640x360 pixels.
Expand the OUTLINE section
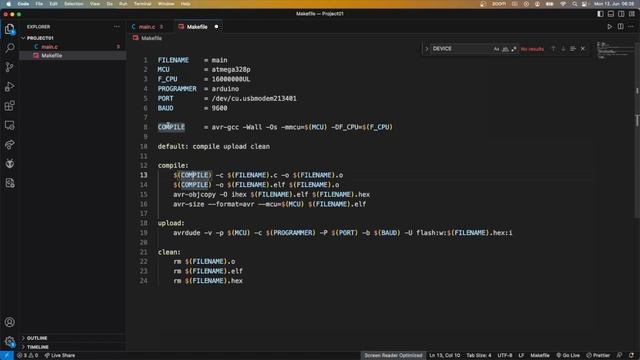click(72, 338)
